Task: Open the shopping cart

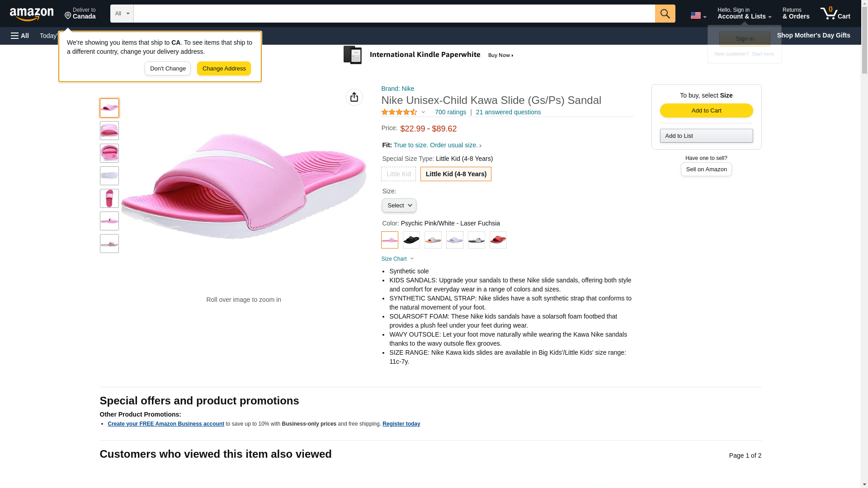Action: [835, 14]
